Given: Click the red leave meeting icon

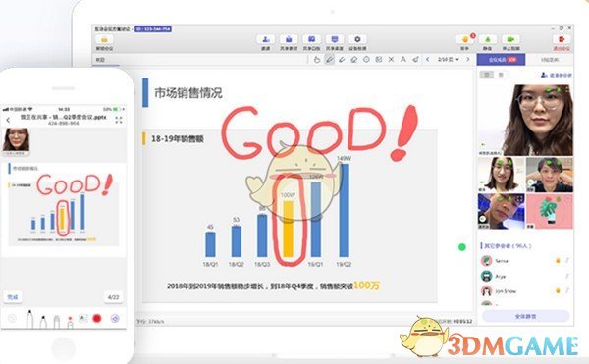Looking at the screenshot, I should click(562, 39).
